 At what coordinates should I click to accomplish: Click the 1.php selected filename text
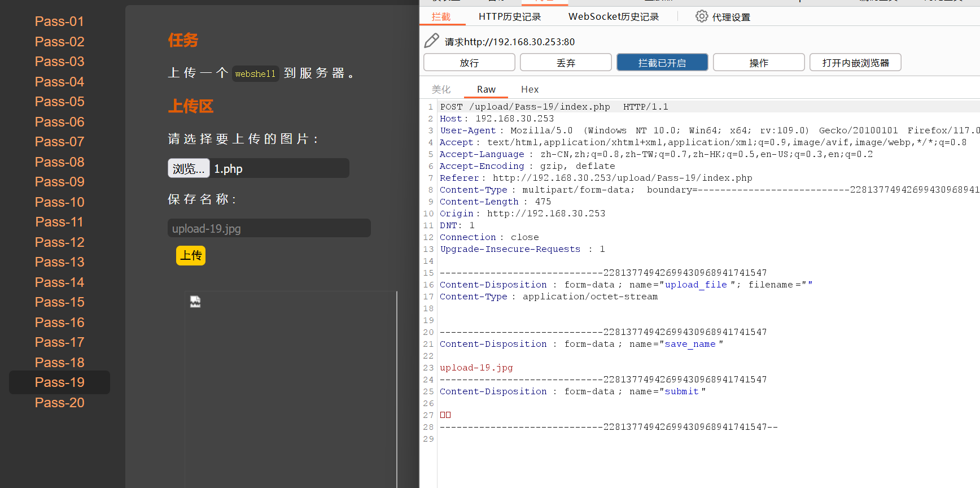[x=228, y=169]
